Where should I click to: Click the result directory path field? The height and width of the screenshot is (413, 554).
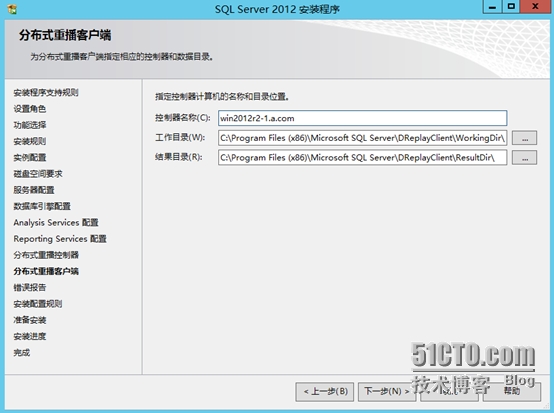coord(363,158)
